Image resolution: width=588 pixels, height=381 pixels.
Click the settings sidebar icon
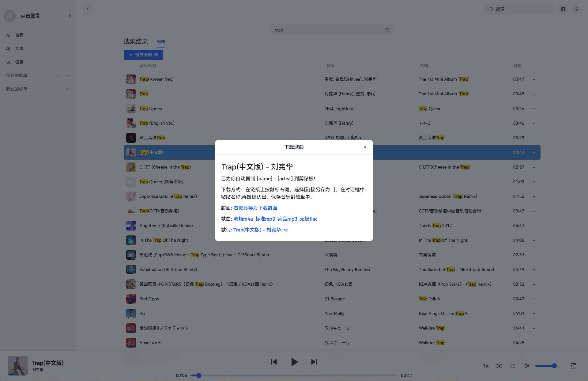[8, 62]
